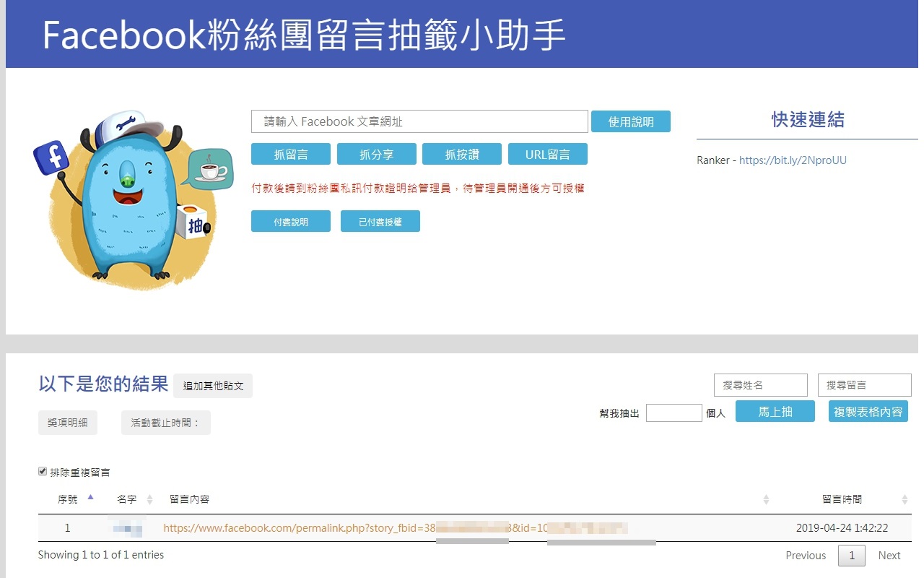The height and width of the screenshot is (578, 924).
Task: Open the Ranker bit.ly quick link
Action: coord(793,160)
